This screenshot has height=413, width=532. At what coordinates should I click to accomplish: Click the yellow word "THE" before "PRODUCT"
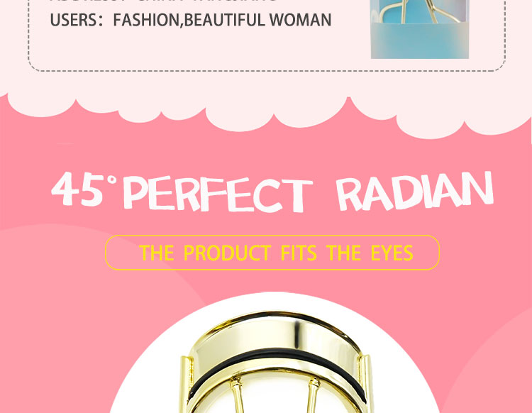click(157, 253)
